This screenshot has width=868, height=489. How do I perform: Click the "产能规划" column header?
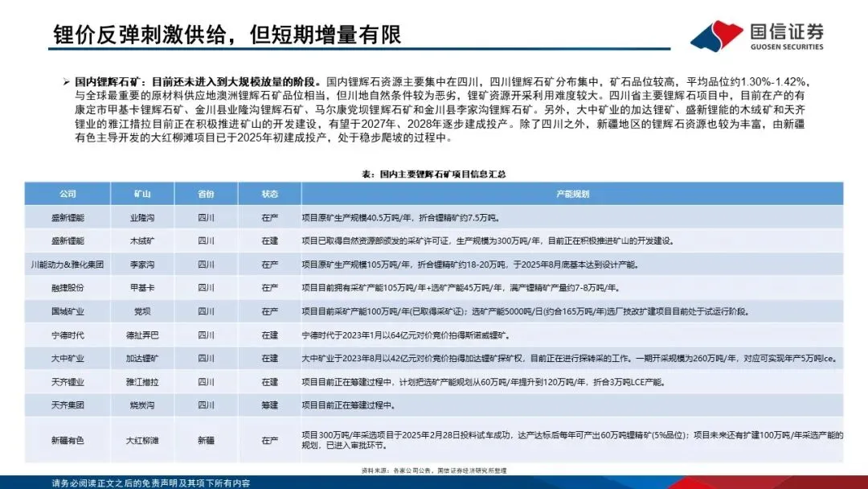click(572, 194)
